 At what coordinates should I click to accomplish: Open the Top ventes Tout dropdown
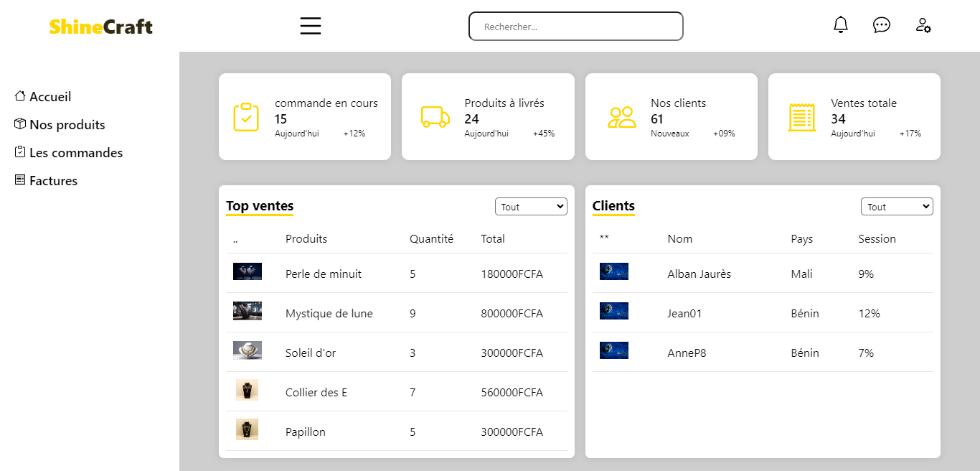(x=531, y=207)
